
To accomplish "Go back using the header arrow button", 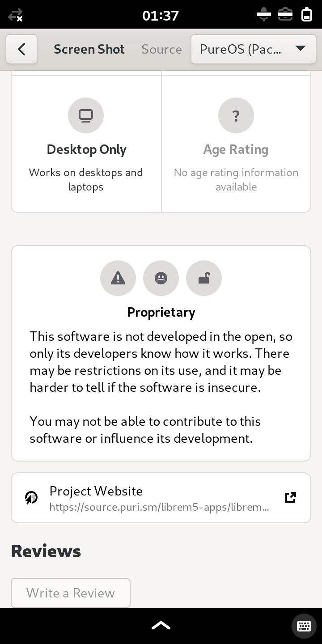I will point(21,49).
